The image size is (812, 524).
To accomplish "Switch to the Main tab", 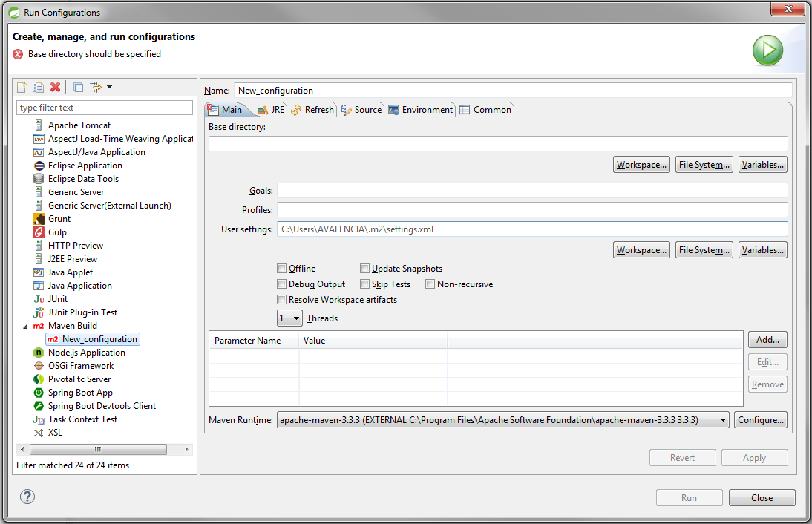I will click(226, 110).
